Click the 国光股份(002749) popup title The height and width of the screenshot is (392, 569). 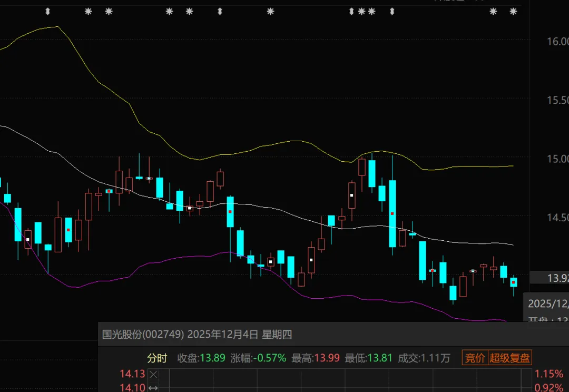143,334
